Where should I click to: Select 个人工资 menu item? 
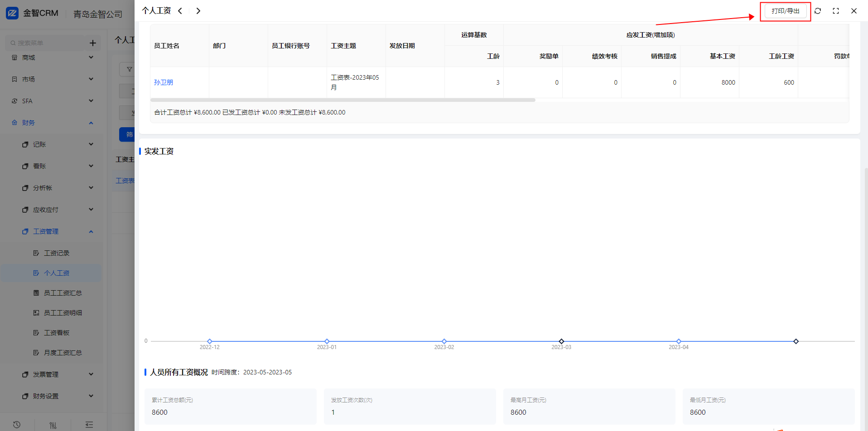point(52,273)
